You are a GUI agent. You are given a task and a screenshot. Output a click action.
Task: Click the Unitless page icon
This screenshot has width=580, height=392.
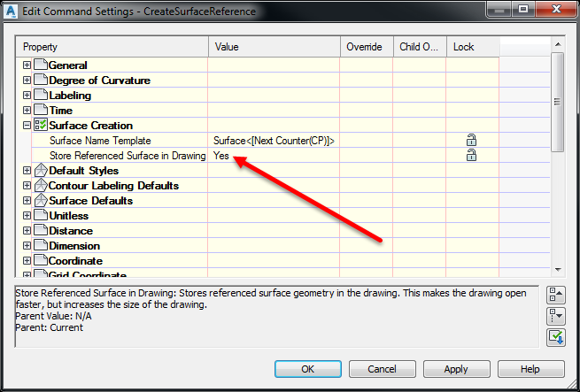click(41, 215)
